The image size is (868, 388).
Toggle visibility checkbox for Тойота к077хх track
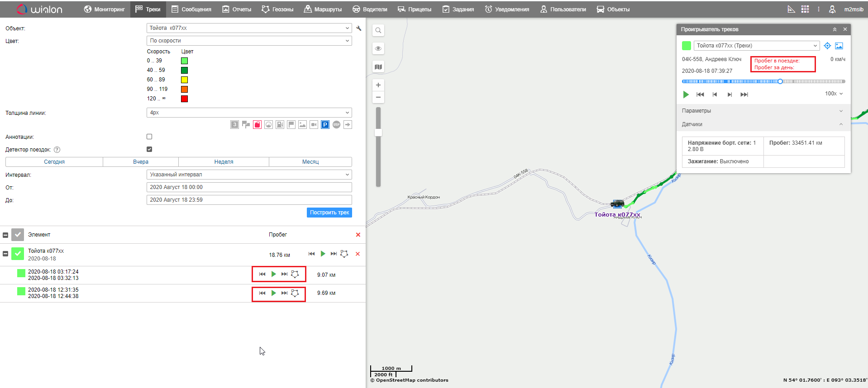click(18, 254)
